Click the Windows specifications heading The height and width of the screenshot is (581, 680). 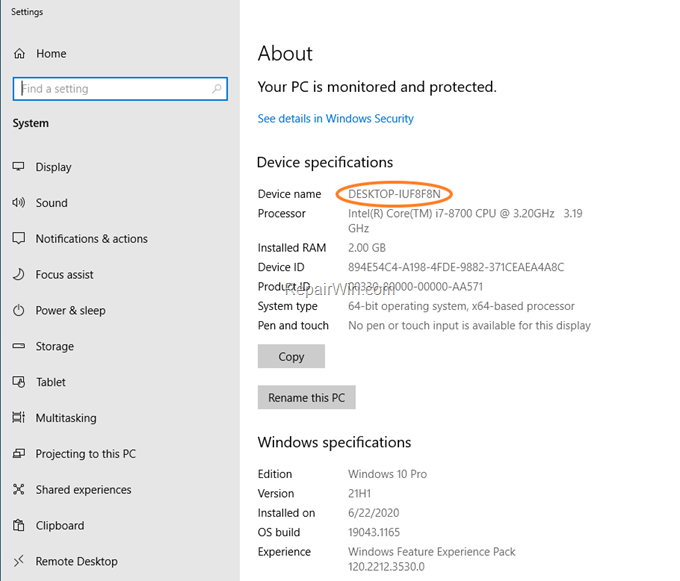click(x=334, y=442)
